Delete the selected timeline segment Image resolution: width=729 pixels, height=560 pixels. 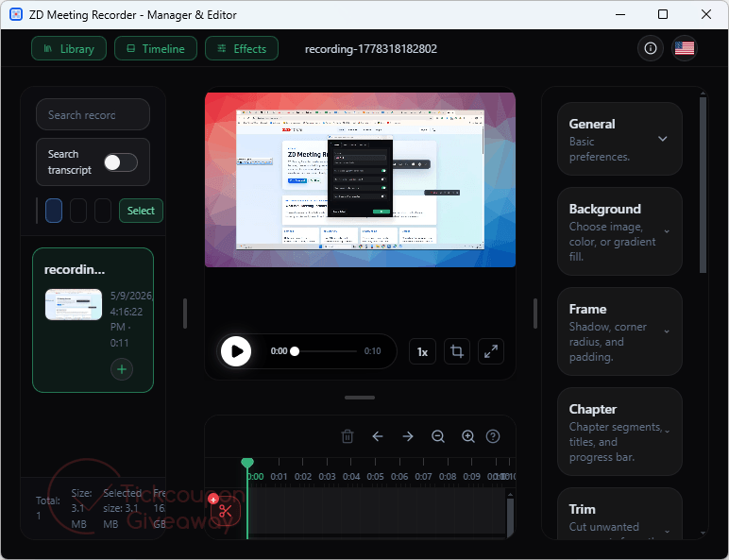point(348,436)
